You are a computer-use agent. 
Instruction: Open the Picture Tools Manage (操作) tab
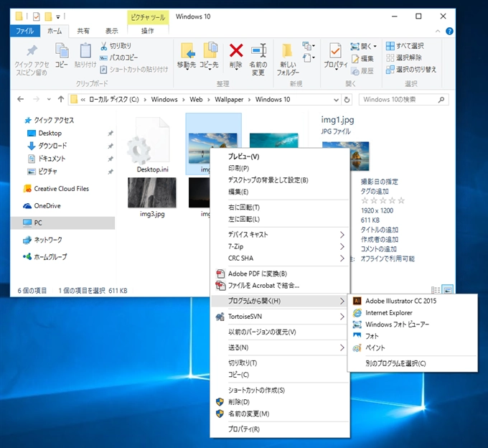tap(148, 31)
